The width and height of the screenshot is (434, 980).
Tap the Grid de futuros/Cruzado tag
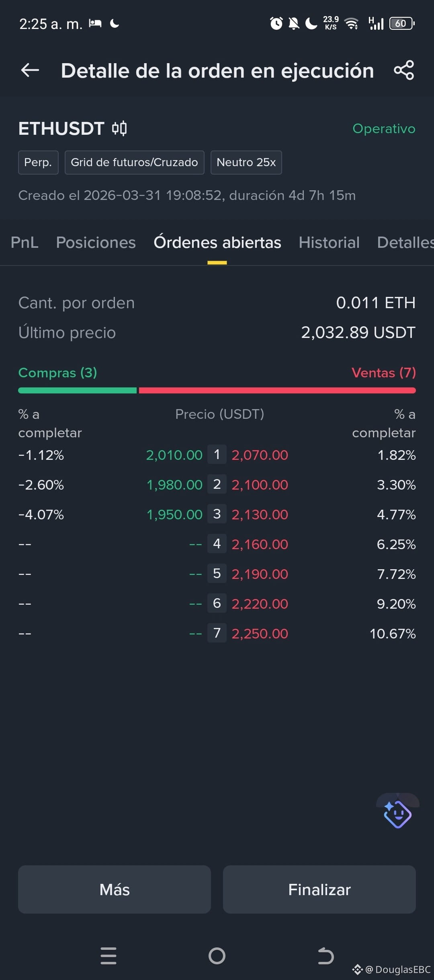135,163
